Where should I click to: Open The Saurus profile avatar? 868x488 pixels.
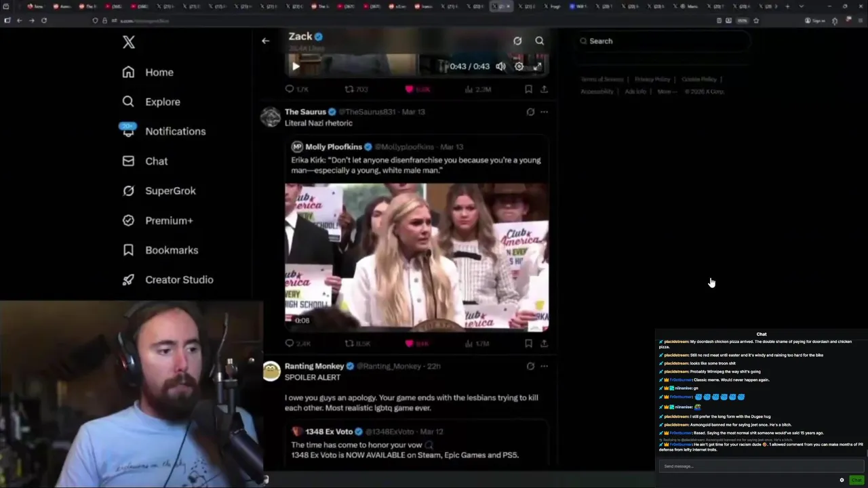(271, 117)
